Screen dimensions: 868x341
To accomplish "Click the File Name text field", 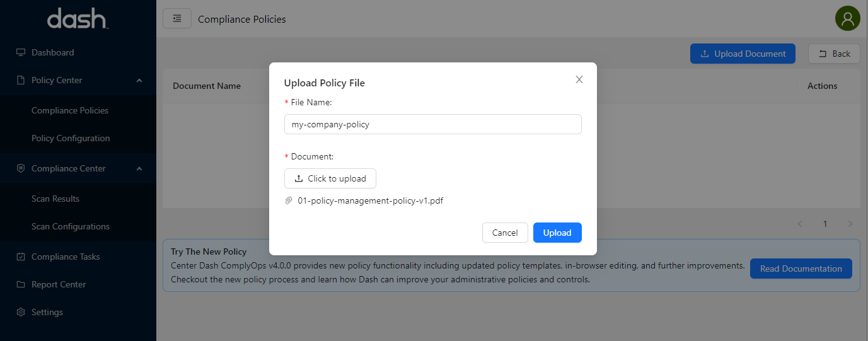I will [x=432, y=124].
